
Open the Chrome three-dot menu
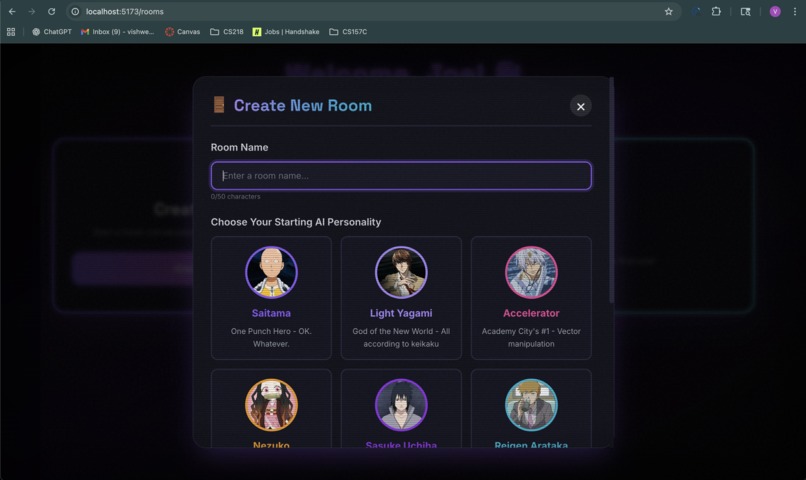pyautogui.click(x=795, y=11)
